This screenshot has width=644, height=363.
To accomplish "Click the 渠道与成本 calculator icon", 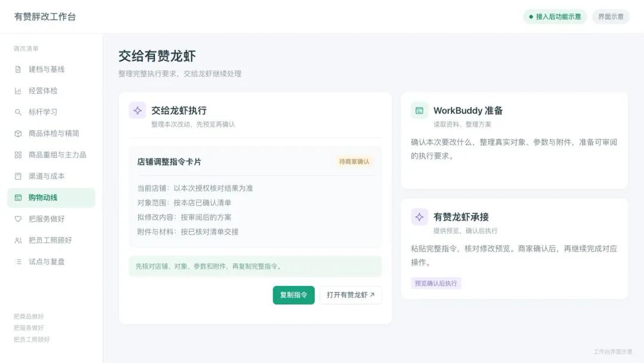I will click(18, 176).
